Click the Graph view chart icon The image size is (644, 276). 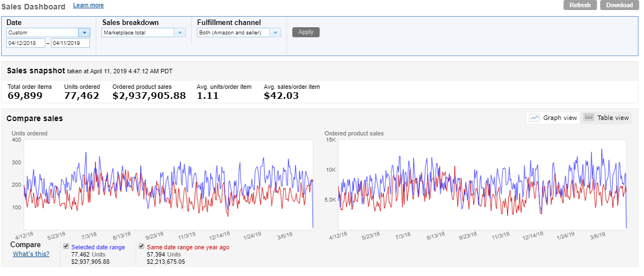[534, 118]
